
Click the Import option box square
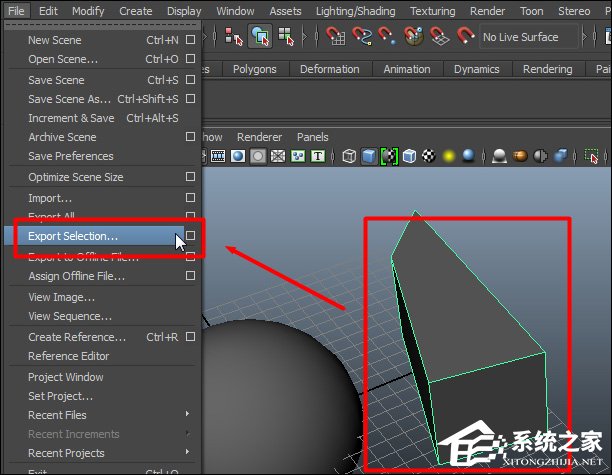pos(190,198)
